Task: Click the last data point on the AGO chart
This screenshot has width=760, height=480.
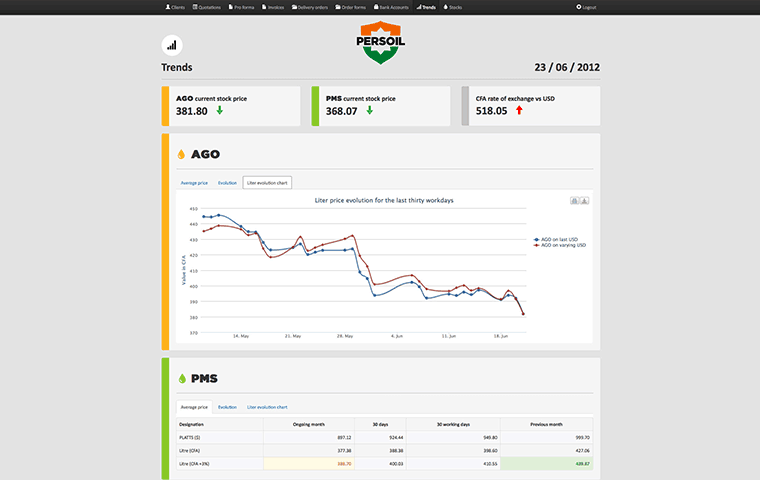Action: click(523, 314)
